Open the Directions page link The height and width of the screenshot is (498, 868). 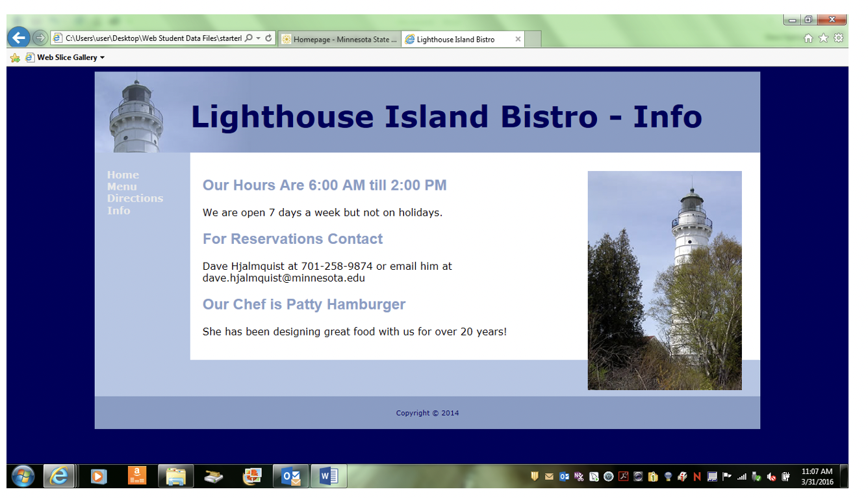pyautogui.click(x=135, y=198)
